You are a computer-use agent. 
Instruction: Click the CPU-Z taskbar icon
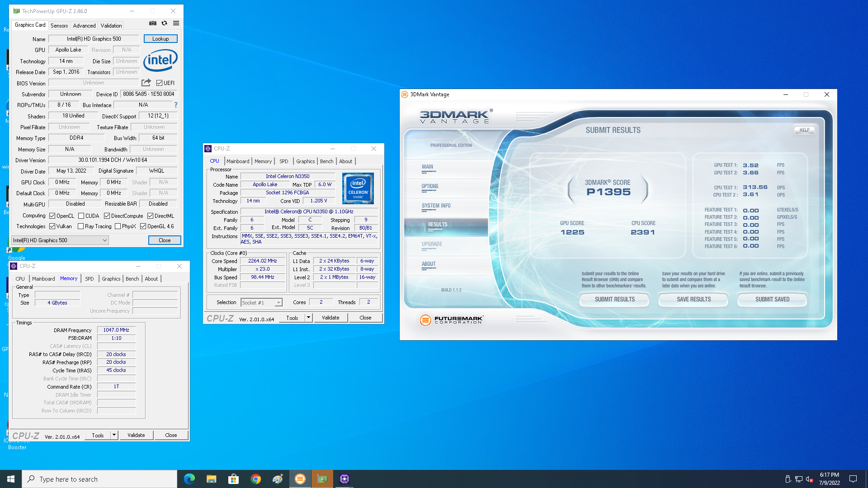coord(344,479)
